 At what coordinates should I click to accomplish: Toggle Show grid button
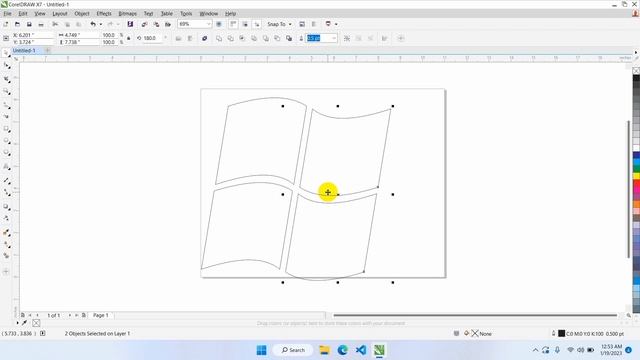(245, 24)
